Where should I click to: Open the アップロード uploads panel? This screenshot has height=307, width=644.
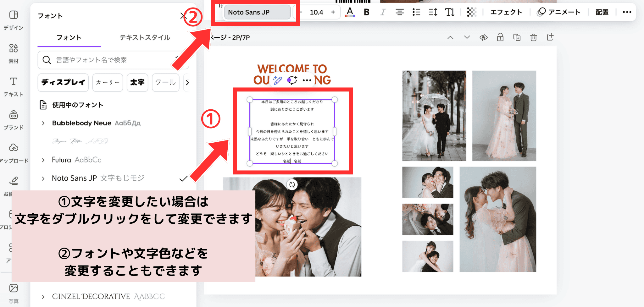[13, 153]
